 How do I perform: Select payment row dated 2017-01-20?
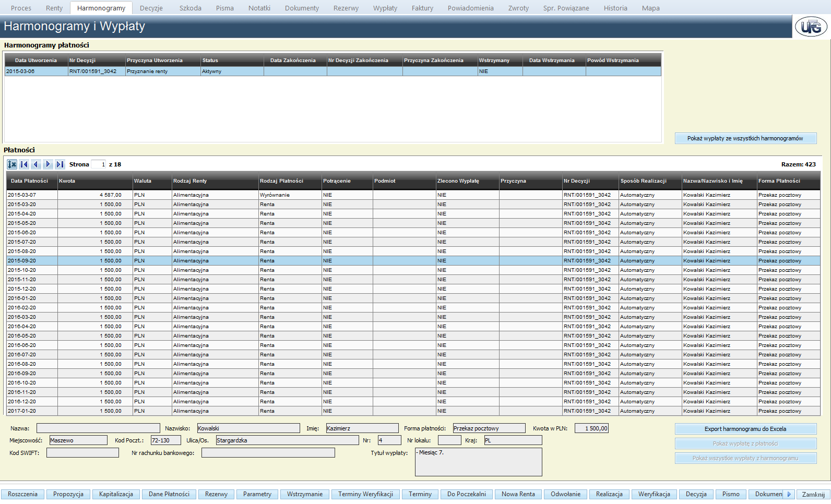413,411
